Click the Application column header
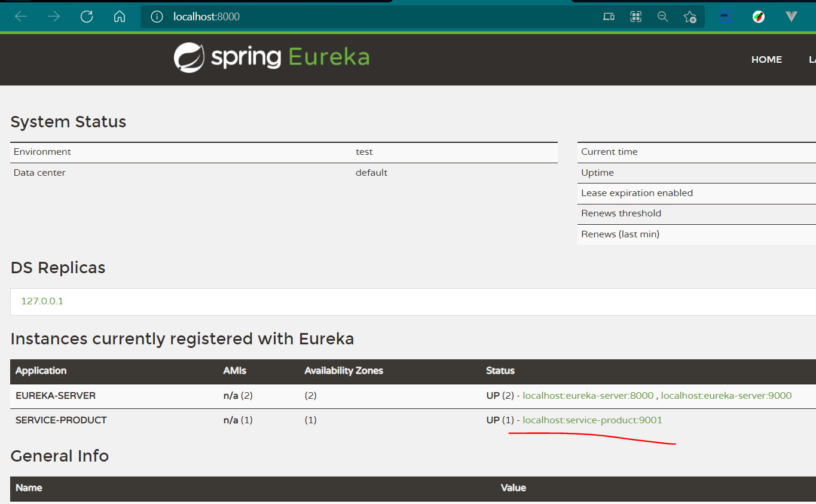 pos(41,371)
